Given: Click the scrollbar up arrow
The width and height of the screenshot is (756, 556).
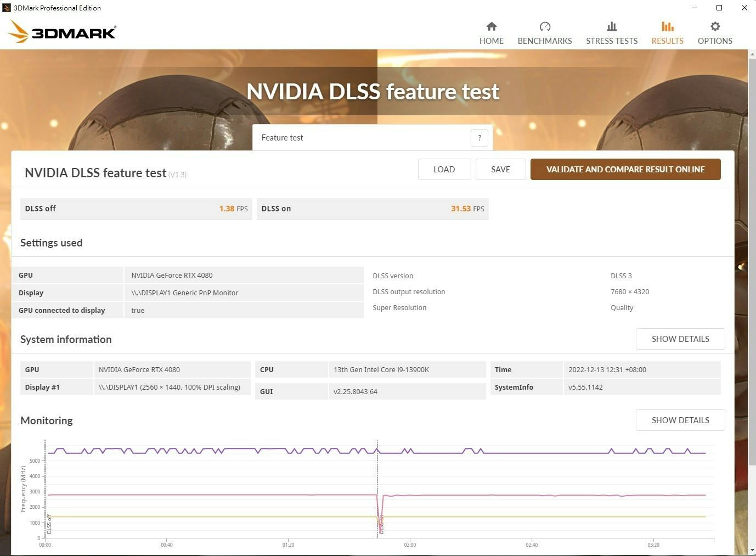Looking at the screenshot, I should (752, 54).
